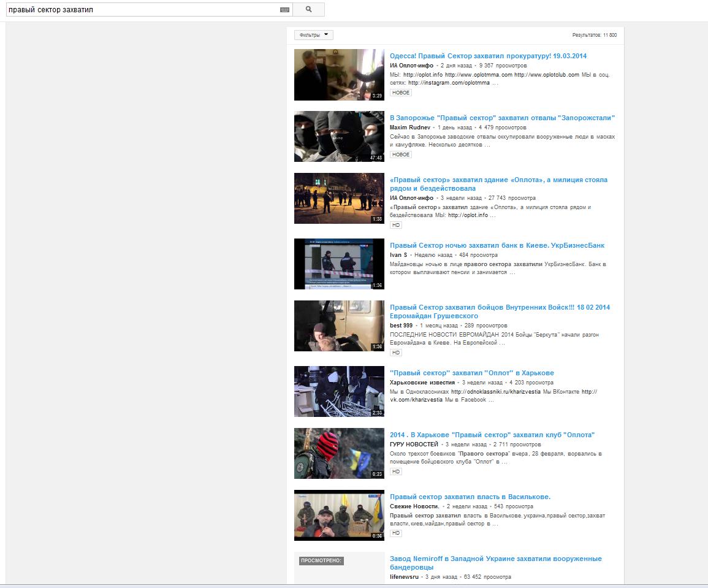Click thumbnail of Оплот в Харькове video
The width and height of the screenshot is (708, 588).
pyautogui.click(x=339, y=391)
